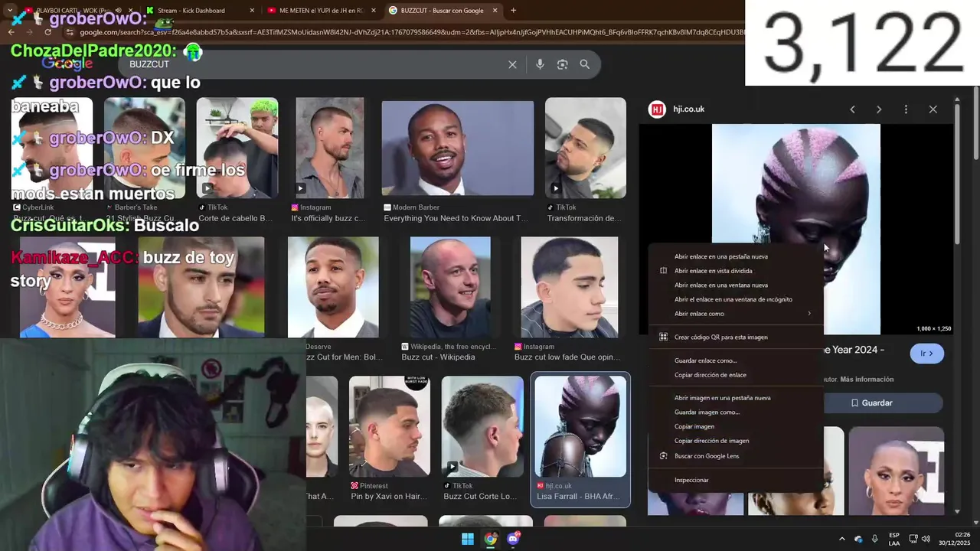
Task: Close the hji.co.uk image preview panel
Action: pyautogui.click(x=933, y=109)
